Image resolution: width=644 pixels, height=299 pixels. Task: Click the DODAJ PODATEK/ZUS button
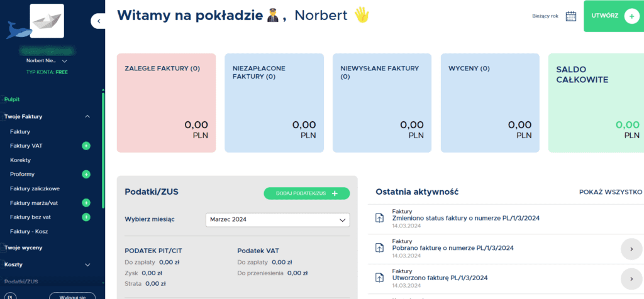pyautogui.click(x=306, y=193)
